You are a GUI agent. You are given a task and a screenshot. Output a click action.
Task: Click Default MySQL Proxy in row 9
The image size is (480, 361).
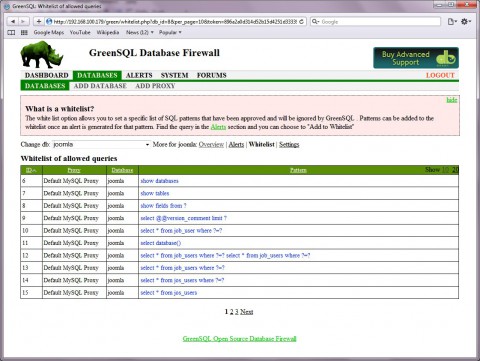pyautogui.click(x=71, y=218)
